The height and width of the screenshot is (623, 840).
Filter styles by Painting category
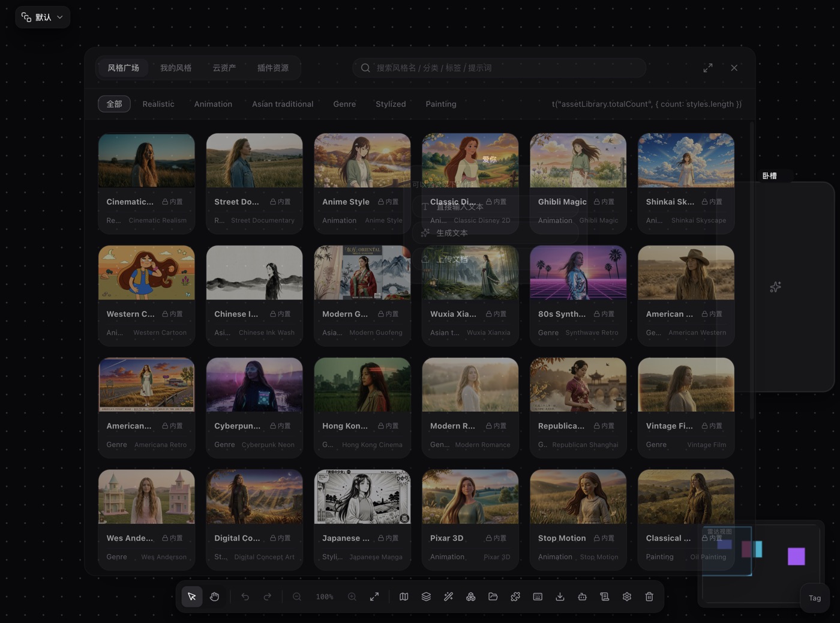point(441,104)
